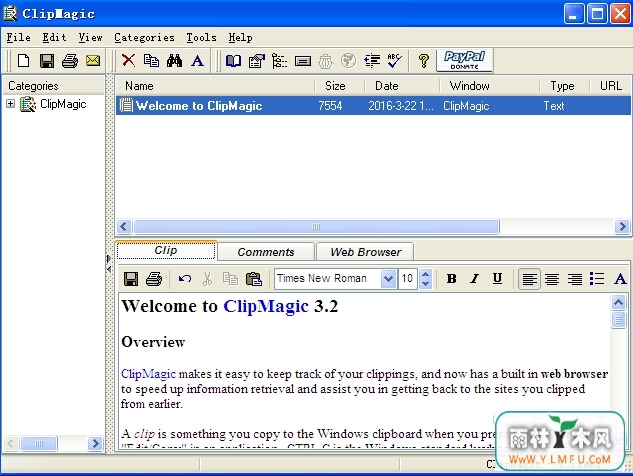The image size is (633, 476).
Task: Click clip list scroll right arrow
Action: (x=622, y=226)
